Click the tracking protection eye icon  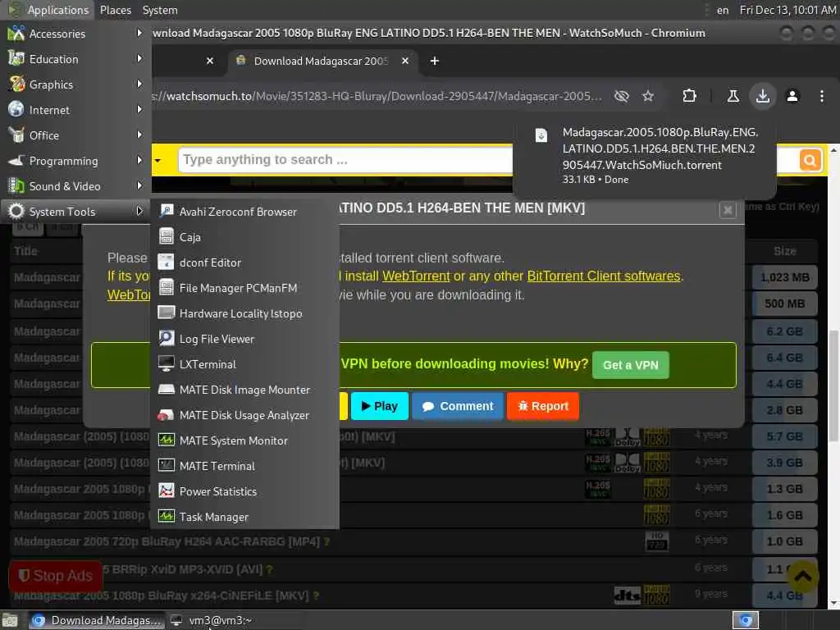pyautogui.click(x=622, y=96)
